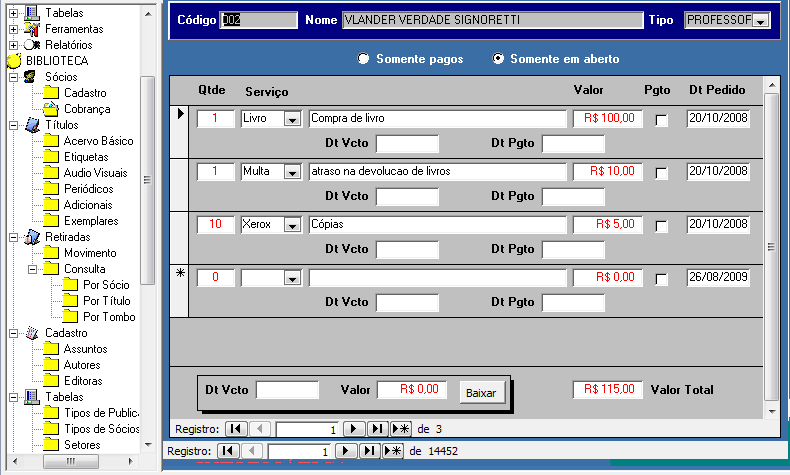Click the Código input field
Image resolution: width=790 pixels, height=475 pixels.
pyautogui.click(x=258, y=20)
